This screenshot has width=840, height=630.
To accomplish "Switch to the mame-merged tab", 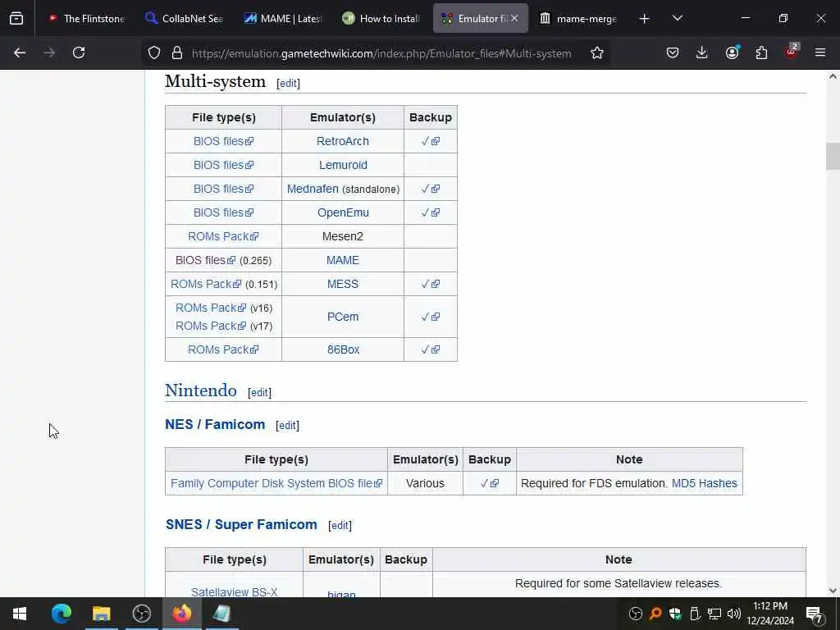I will [578, 18].
